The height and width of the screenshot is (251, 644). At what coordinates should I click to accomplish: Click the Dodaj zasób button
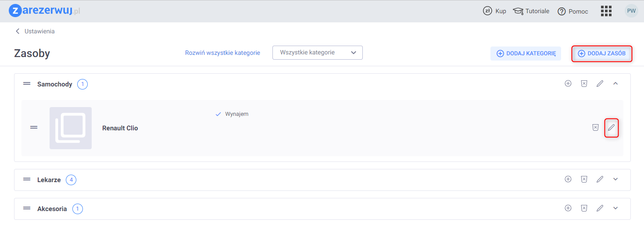[x=601, y=54]
